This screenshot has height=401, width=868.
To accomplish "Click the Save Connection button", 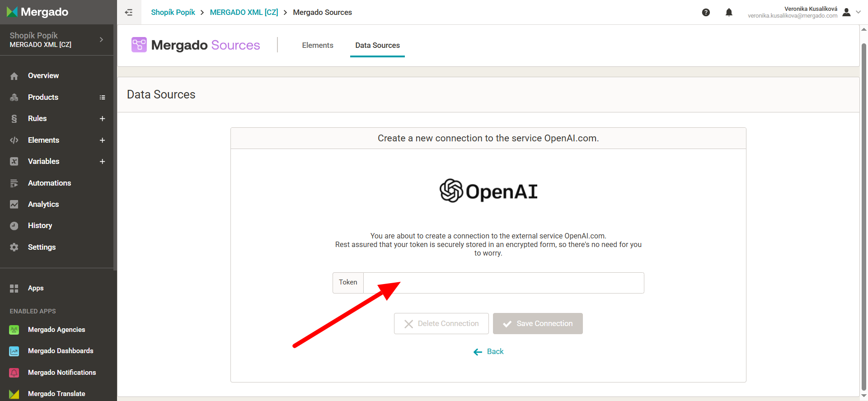I will (x=538, y=323).
